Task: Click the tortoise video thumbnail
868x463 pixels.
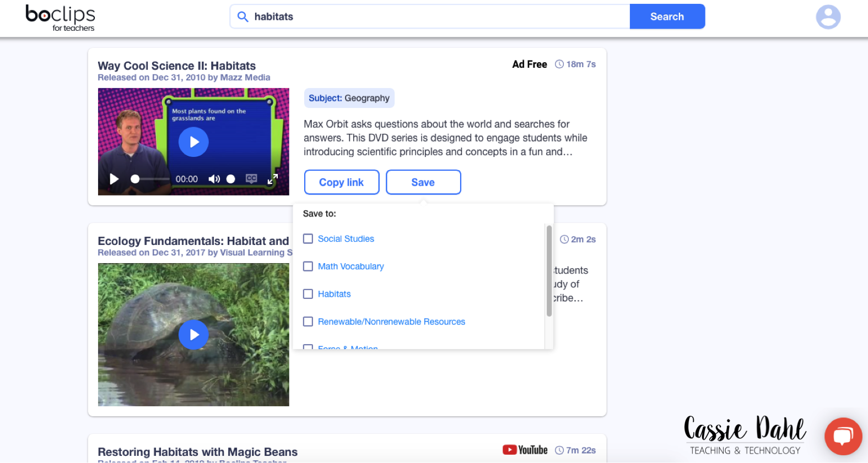Action: (x=193, y=335)
